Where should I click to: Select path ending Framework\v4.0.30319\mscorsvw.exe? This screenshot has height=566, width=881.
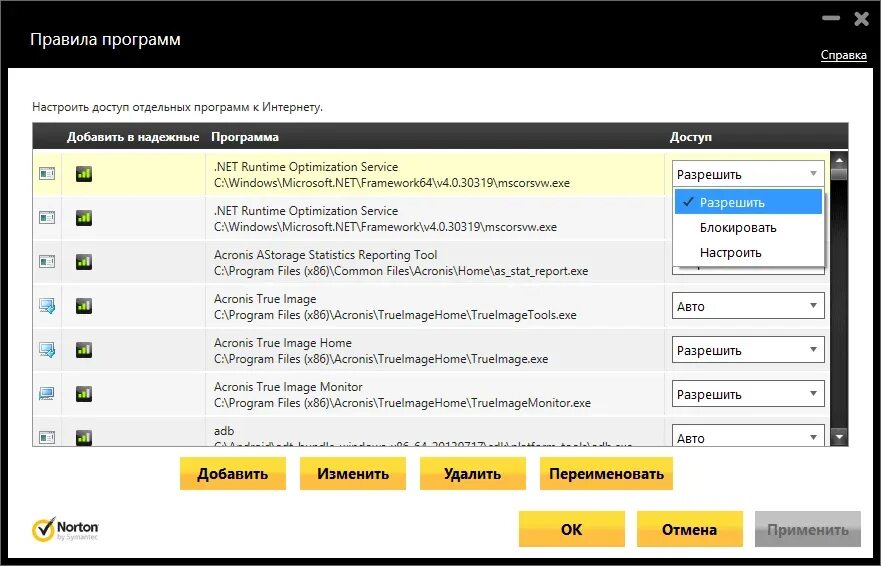(x=385, y=227)
